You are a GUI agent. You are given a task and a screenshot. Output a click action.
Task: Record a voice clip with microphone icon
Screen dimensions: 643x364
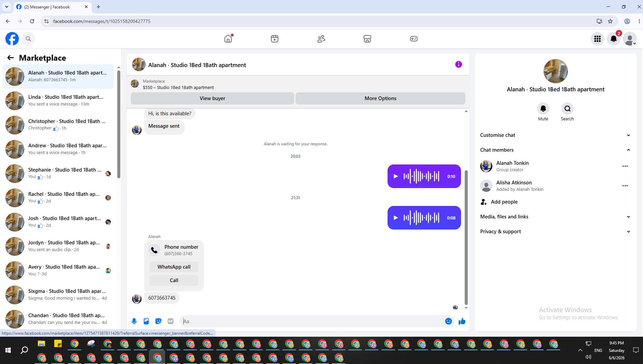tap(134, 321)
